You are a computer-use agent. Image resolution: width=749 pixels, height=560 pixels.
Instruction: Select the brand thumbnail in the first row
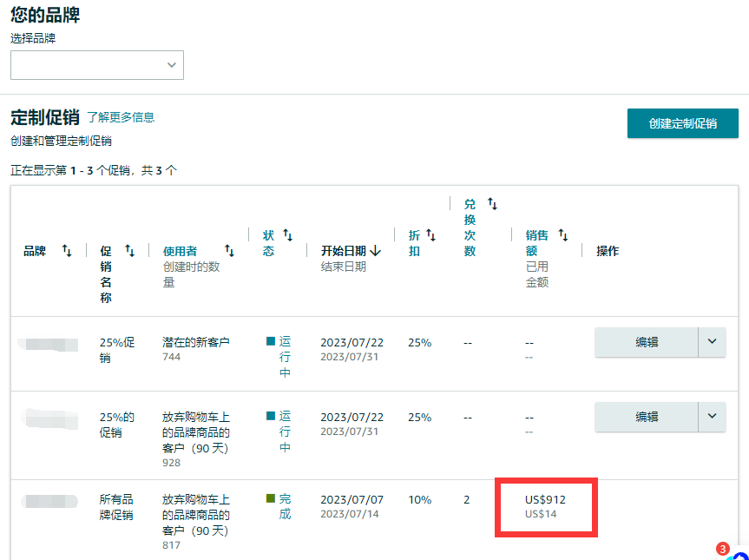[x=49, y=342]
